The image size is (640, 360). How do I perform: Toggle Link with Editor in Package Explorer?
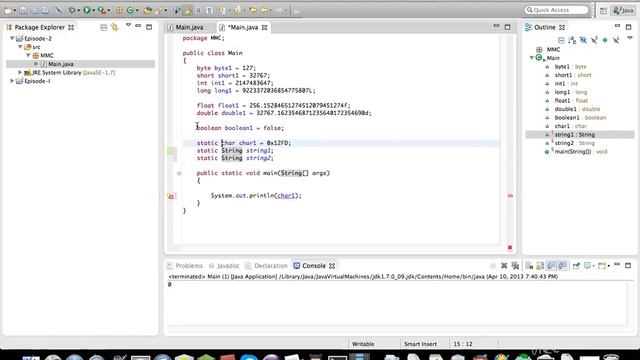[115, 27]
